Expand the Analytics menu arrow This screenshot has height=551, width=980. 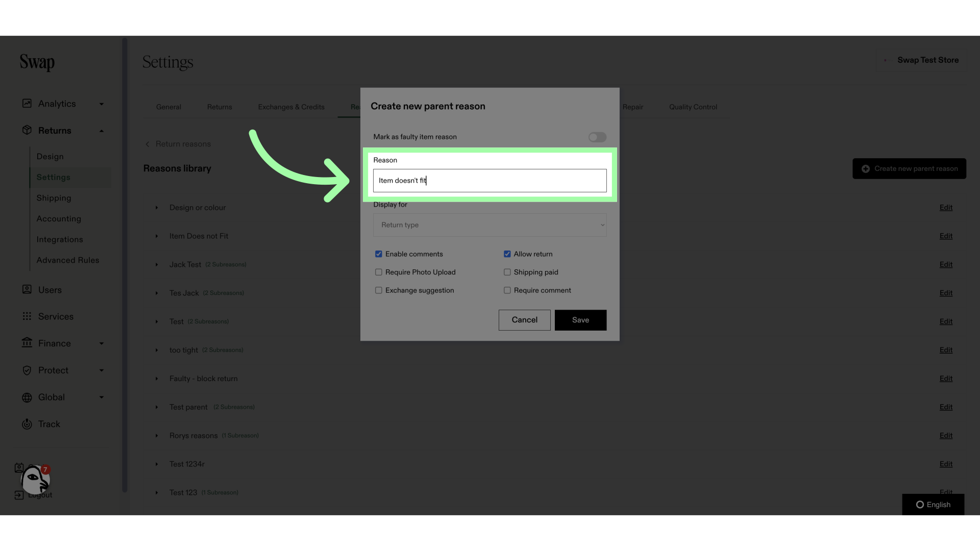[x=102, y=104]
